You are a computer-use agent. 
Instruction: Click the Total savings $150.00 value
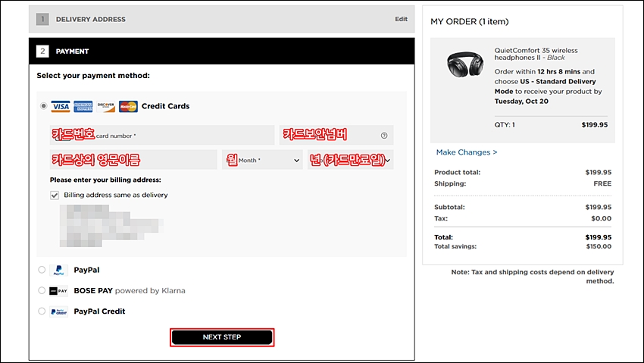click(599, 246)
